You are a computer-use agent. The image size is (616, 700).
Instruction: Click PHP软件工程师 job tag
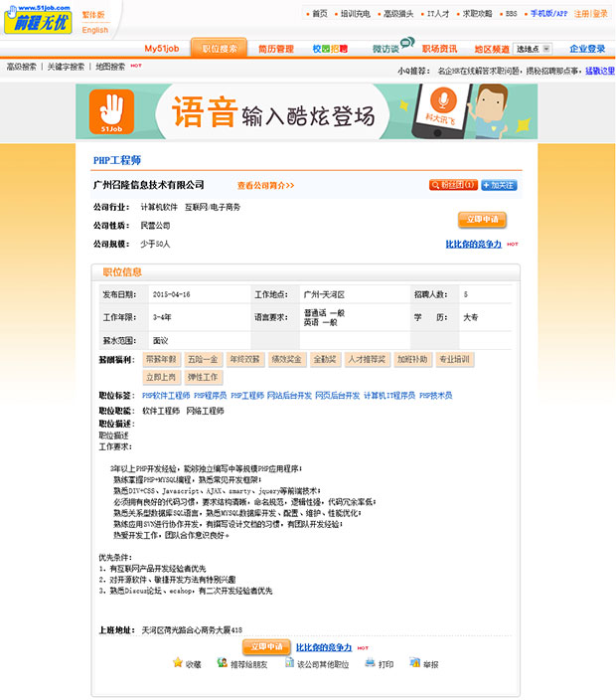[166, 396]
